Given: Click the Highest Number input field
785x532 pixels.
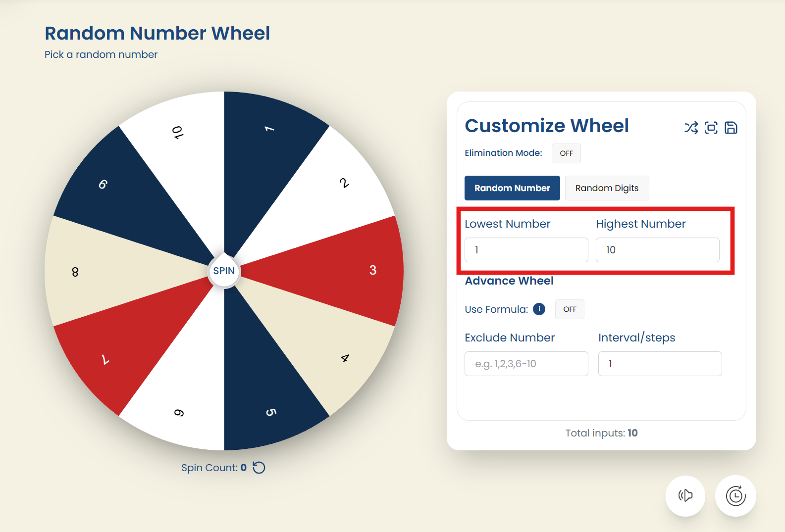Looking at the screenshot, I should pyautogui.click(x=657, y=250).
